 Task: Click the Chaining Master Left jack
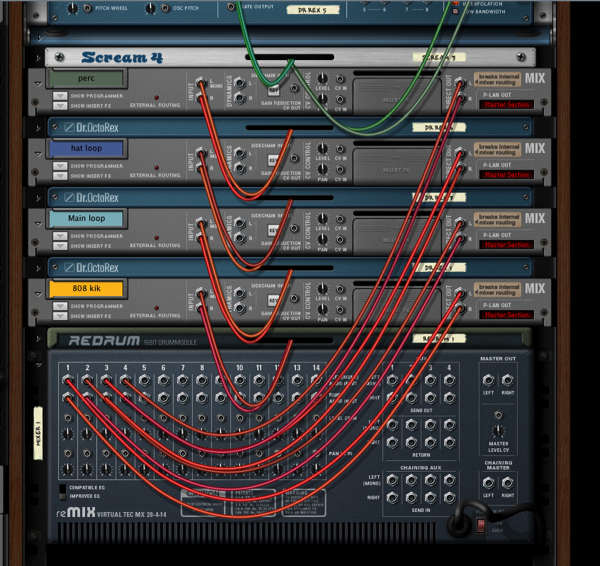point(488,483)
